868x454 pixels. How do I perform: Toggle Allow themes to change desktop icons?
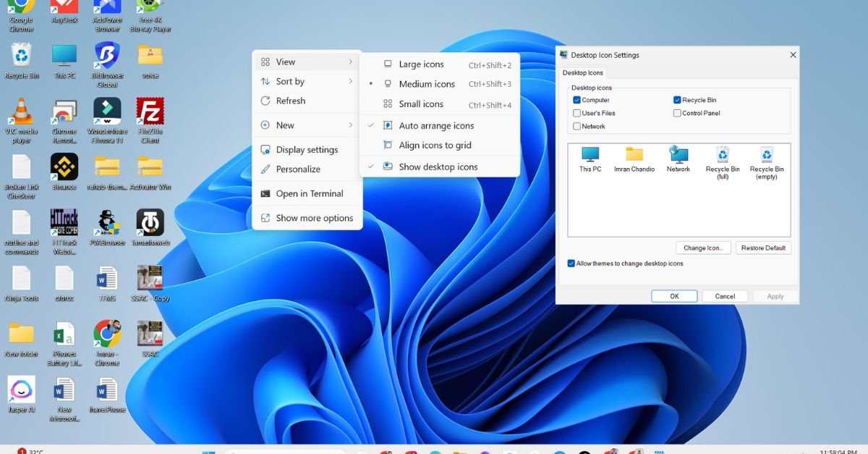point(571,264)
